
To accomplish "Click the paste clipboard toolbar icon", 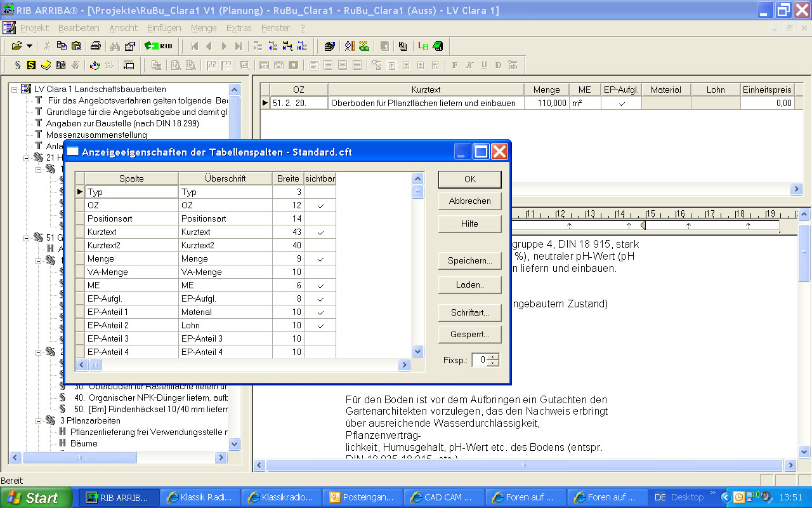I will tap(76, 46).
